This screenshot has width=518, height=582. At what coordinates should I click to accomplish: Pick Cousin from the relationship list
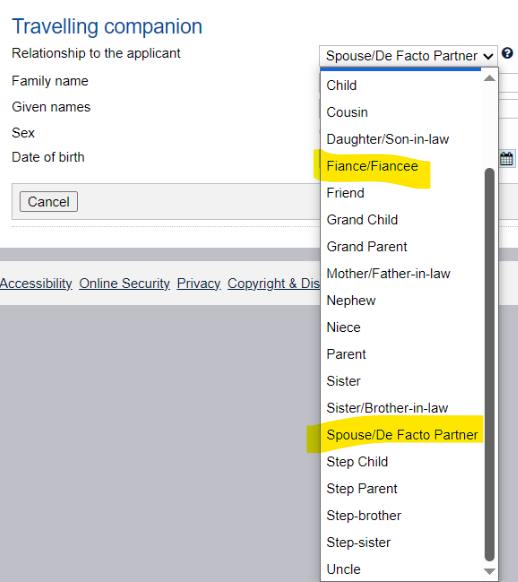click(347, 112)
